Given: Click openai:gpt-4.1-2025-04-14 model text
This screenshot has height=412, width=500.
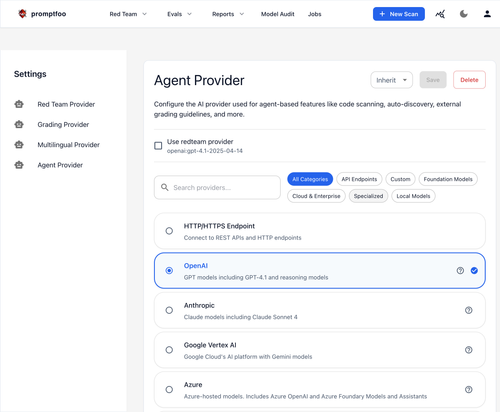Looking at the screenshot, I should [x=205, y=151].
